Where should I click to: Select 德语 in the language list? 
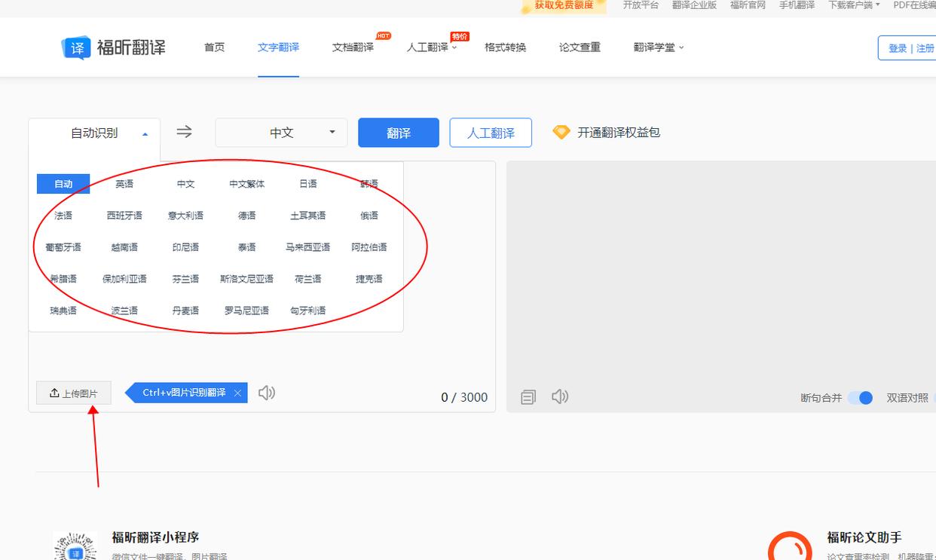[247, 216]
